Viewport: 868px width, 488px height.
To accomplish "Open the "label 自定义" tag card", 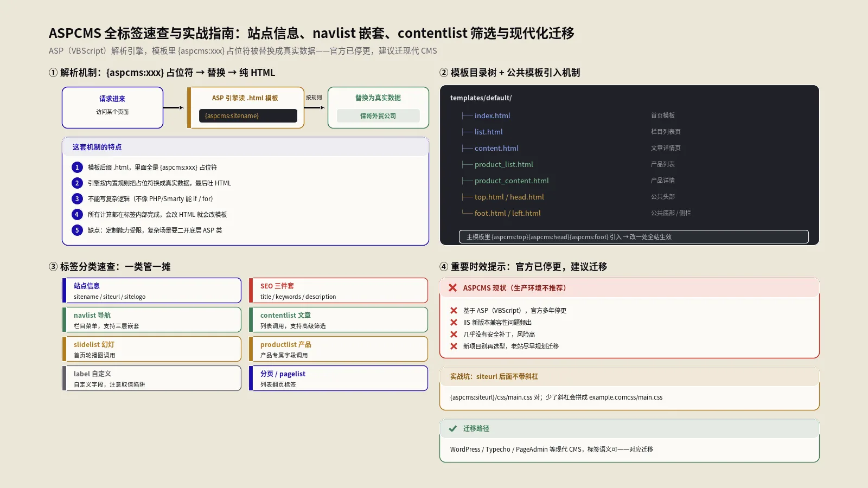I will (152, 378).
